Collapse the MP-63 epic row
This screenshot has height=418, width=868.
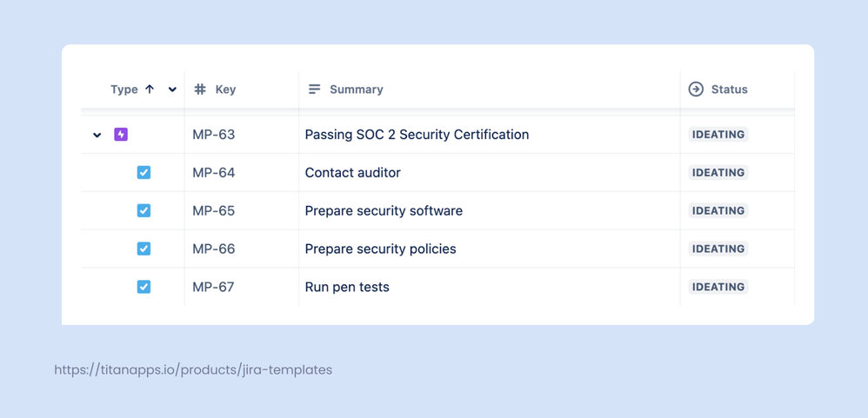[x=97, y=135]
